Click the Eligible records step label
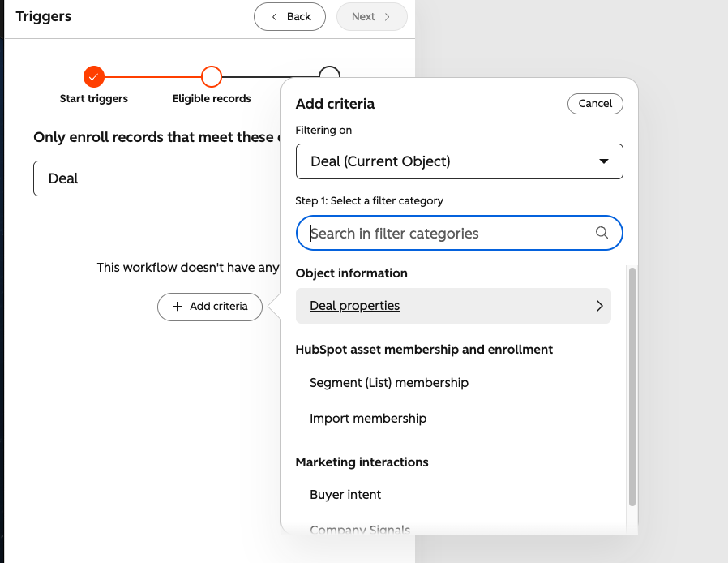This screenshot has width=728, height=563. (212, 98)
